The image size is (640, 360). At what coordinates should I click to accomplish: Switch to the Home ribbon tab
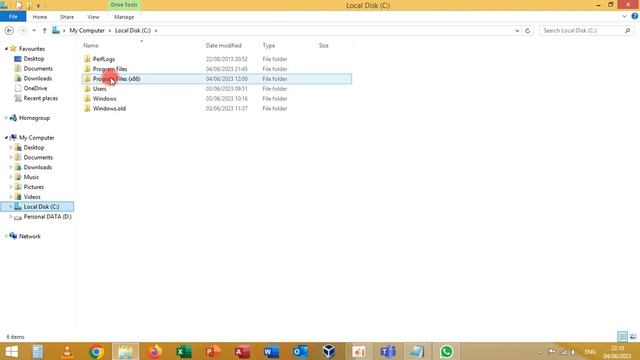click(x=40, y=17)
